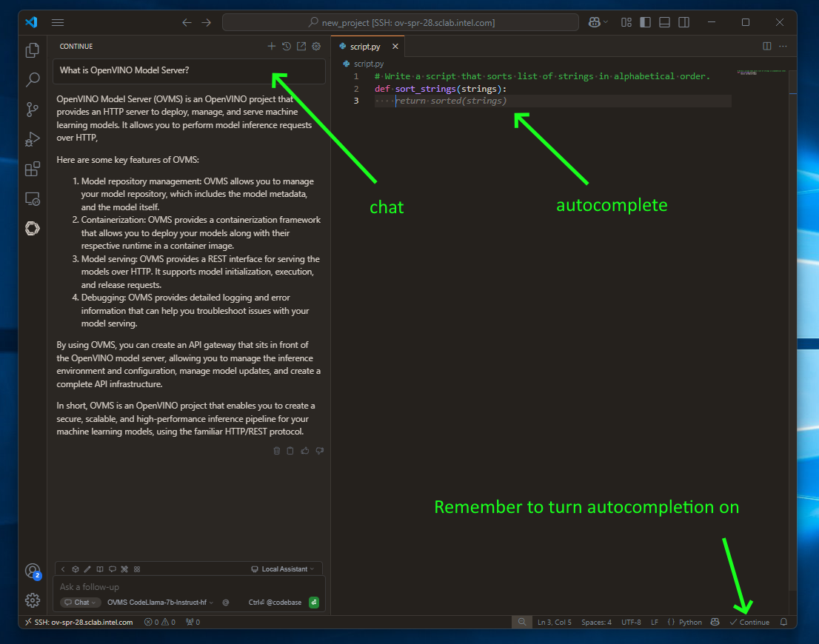
Task: Start a new Continue chat session
Action: click(x=272, y=47)
